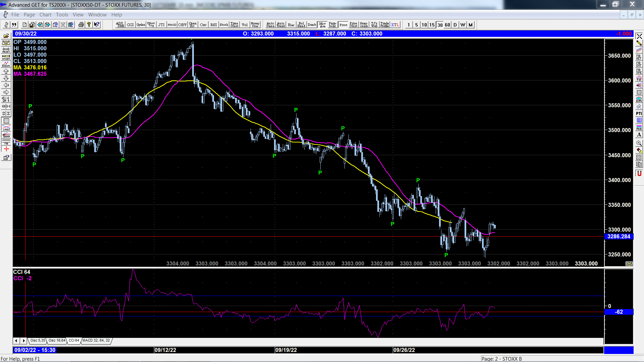
Task: Open the Tools menu
Action: click(x=62, y=15)
